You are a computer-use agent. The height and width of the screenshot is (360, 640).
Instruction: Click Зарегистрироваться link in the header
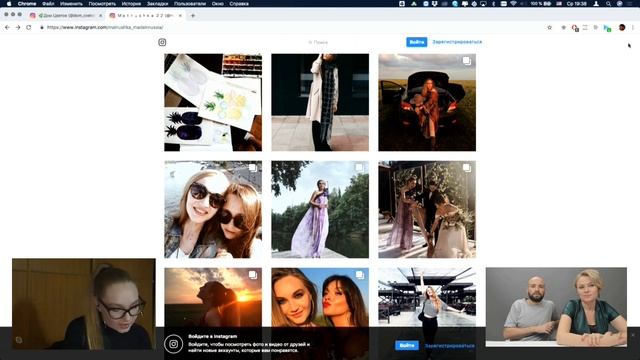(x=457, y=42)
